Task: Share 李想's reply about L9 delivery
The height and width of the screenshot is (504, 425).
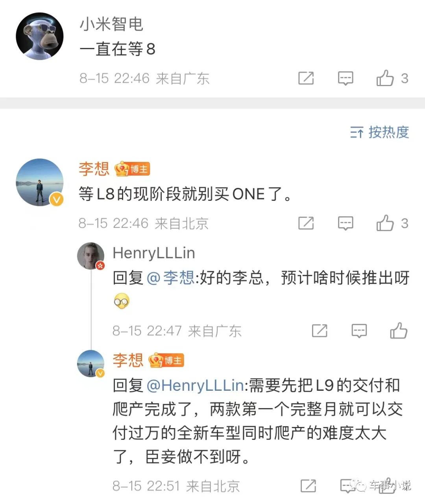Action: (308, 486)
